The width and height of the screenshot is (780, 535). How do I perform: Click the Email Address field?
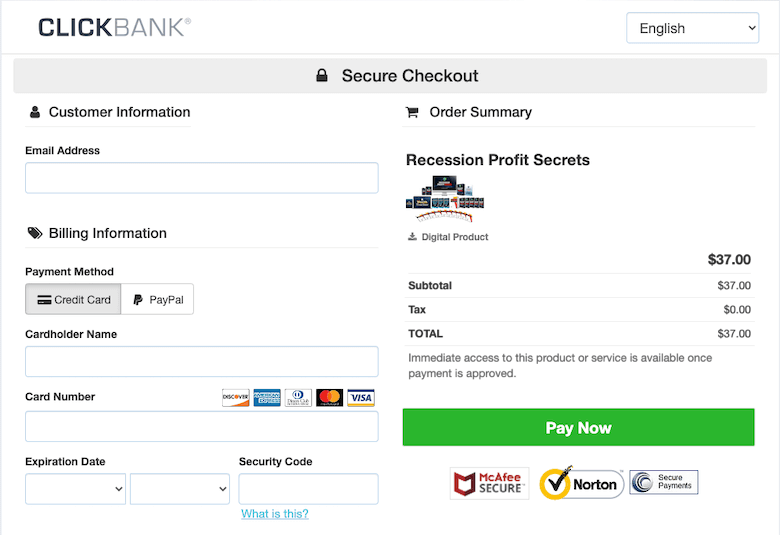[202, 178]
